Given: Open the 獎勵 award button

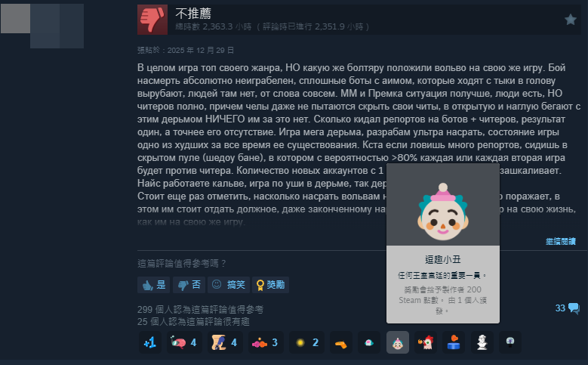Looking at the screenshot, I should click(x=270, y=285).
